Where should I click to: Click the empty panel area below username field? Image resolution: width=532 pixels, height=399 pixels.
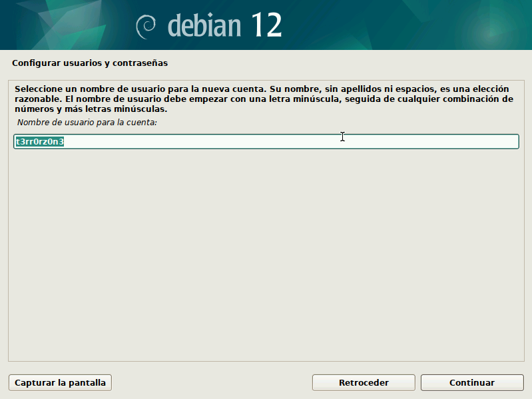pos(266,253)
